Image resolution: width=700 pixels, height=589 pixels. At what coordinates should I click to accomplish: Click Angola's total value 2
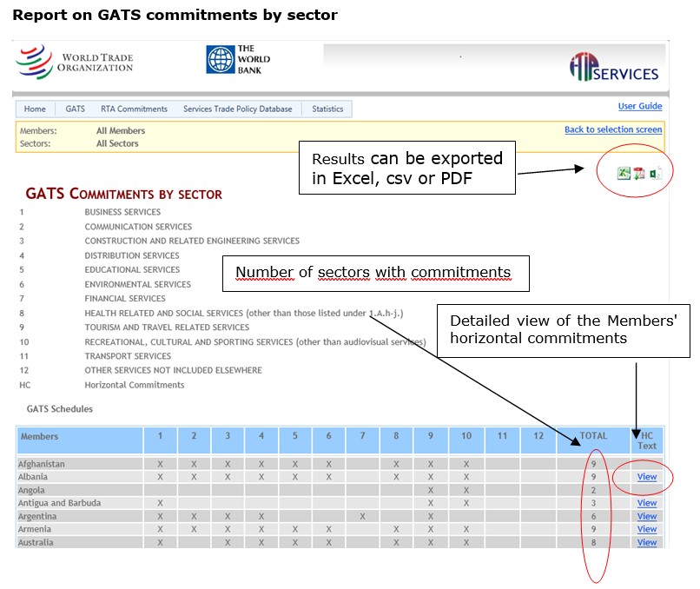[x=593, y=490]
